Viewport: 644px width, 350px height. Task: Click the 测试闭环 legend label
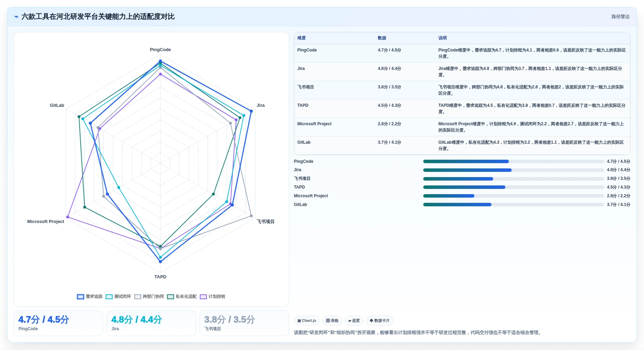click(123, 297)
